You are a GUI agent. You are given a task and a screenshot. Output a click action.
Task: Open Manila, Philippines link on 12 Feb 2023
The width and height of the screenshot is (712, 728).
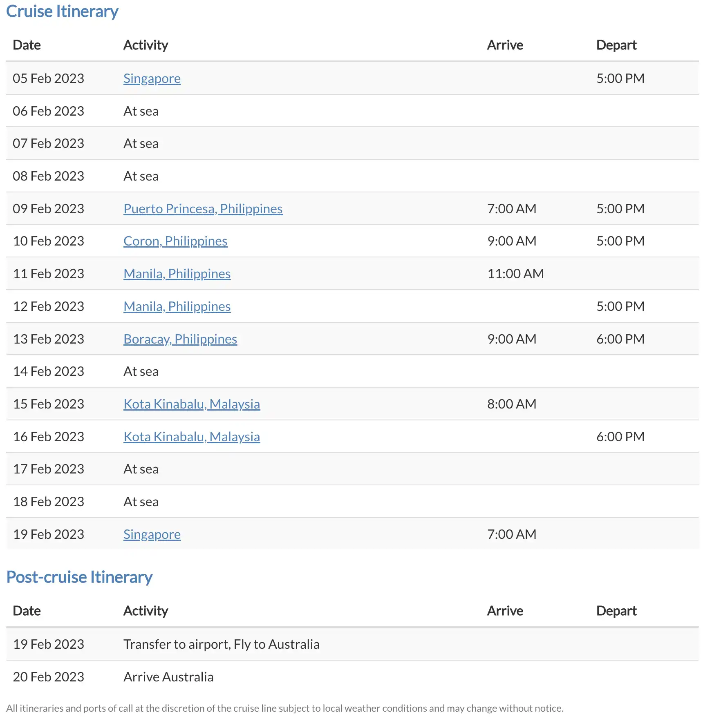tap(177, 306)
